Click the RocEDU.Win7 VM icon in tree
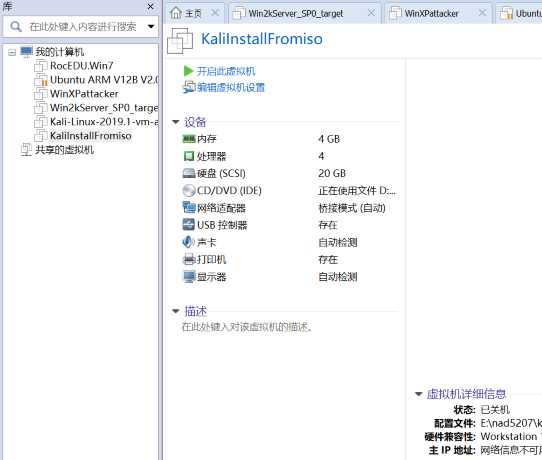Image resolution: width=542 pixels, height=460 pixels. [40, 66]
